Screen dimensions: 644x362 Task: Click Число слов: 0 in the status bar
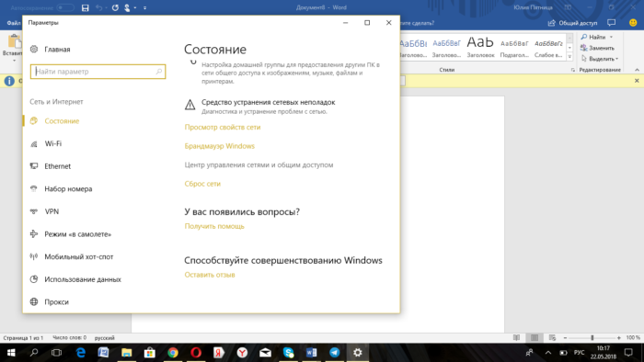[x=69, y=338]
